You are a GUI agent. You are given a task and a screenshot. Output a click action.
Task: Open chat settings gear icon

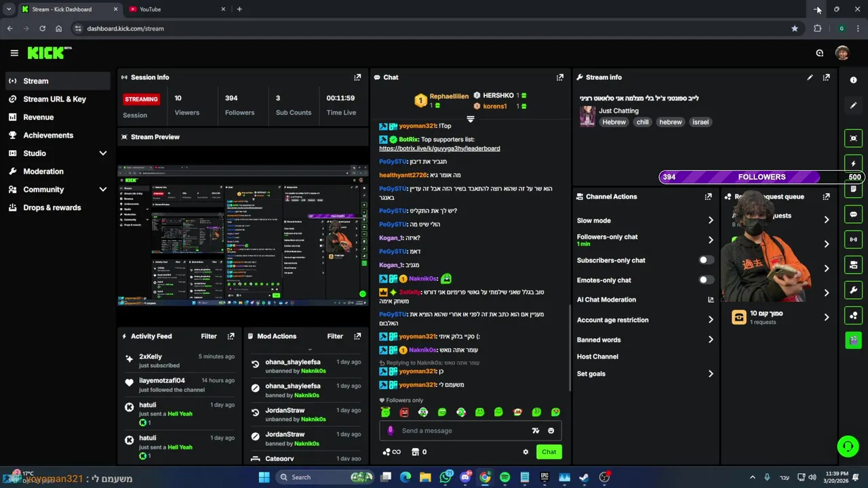click(x=526, y=452)
